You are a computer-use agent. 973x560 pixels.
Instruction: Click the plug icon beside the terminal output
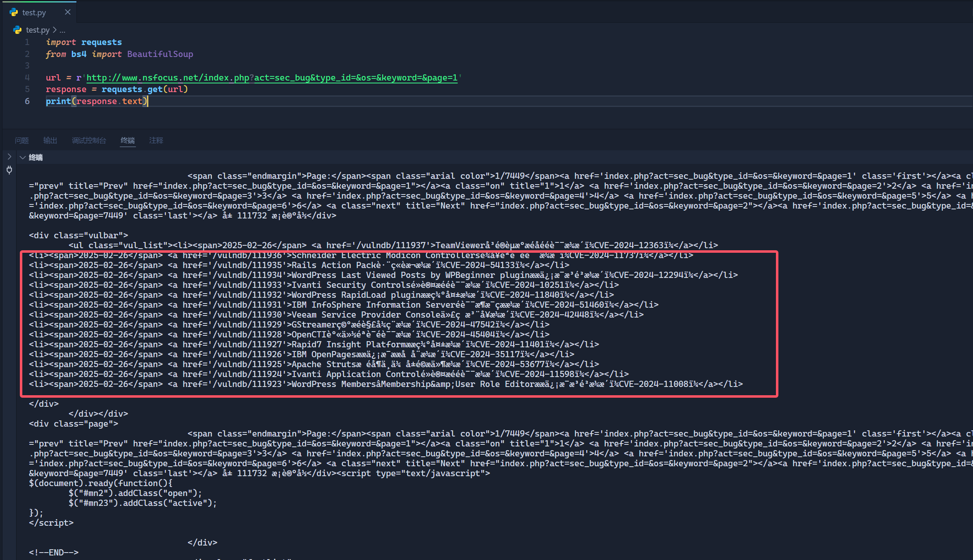click(x=9, y=170)
